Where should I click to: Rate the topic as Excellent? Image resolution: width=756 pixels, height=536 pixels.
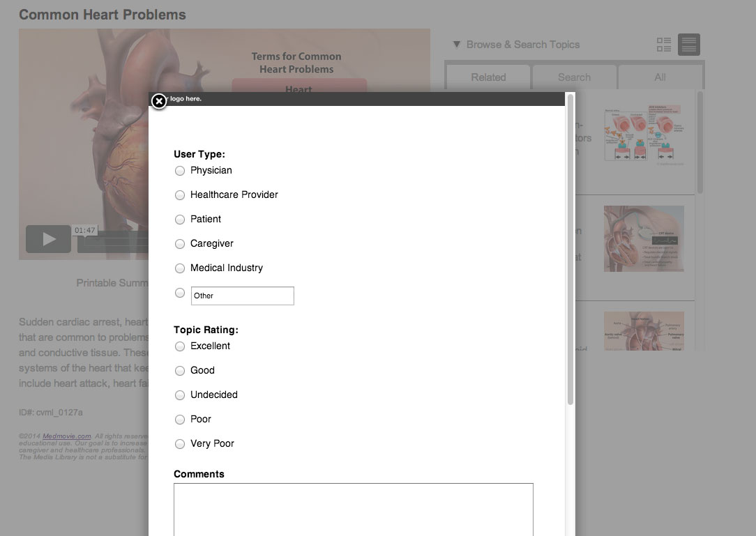pyautogui.click(x=180, y=346)
